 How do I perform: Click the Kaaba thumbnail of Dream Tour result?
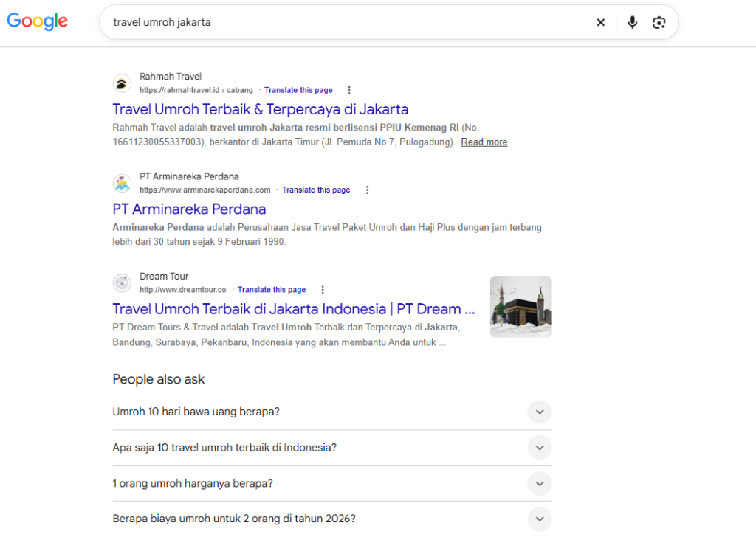click(x=520, y=306)
